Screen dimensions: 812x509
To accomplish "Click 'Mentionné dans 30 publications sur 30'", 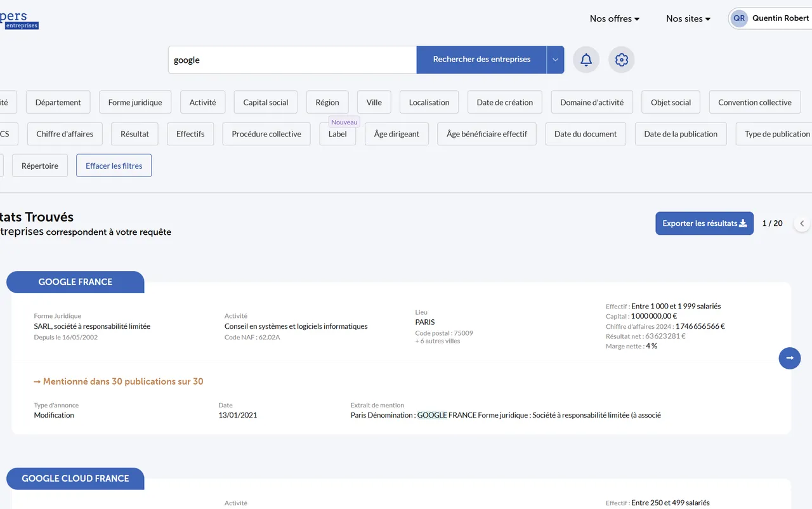I will point(119,381).
